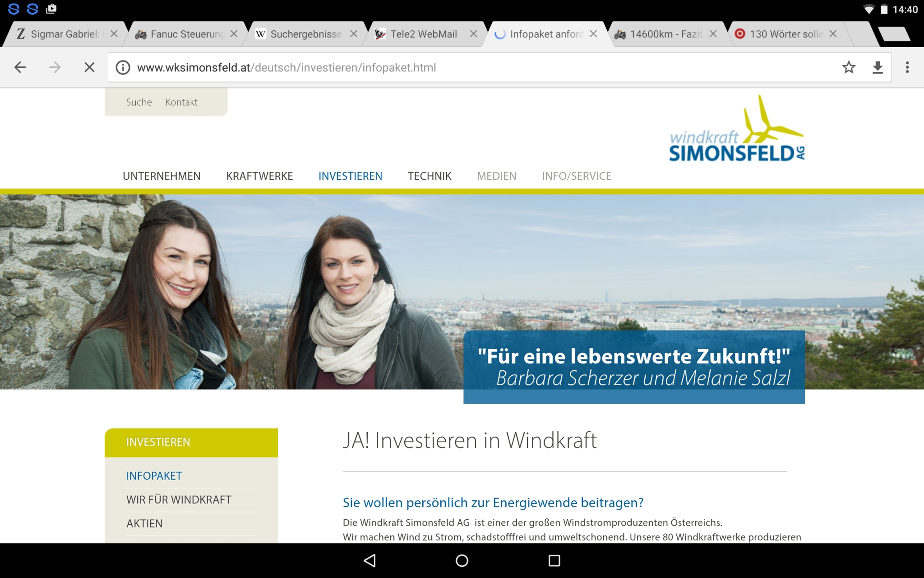924x578 pixels.
Task: Open the TECHNIK navigation menu
Action: click(x=430, y=176)
